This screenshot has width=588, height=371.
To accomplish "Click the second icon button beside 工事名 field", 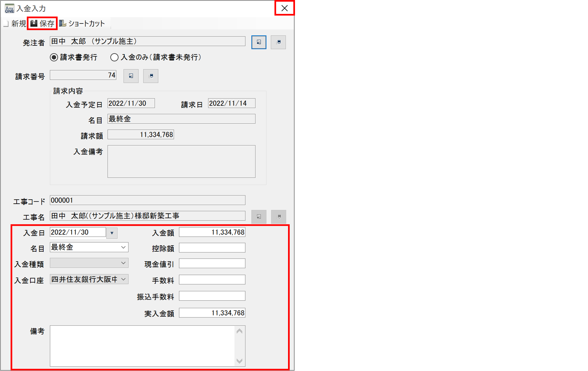I will click(x=278, y=217).
